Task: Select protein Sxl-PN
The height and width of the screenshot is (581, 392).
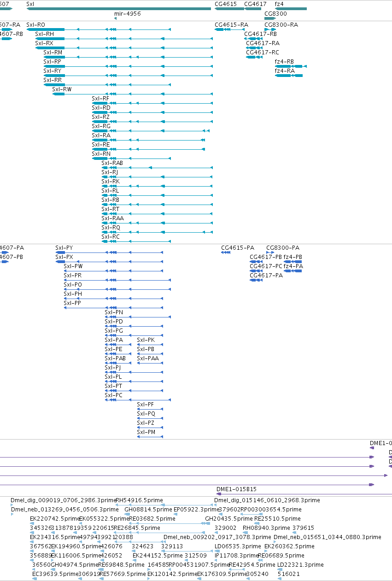Action: point(114,312)
